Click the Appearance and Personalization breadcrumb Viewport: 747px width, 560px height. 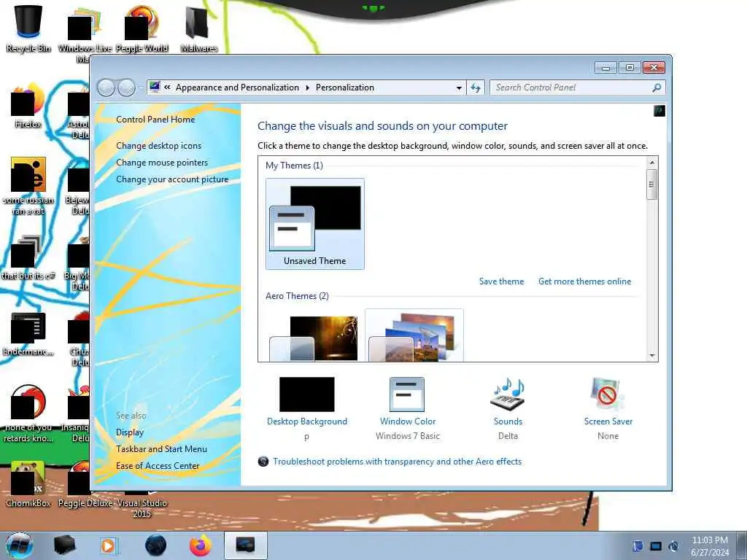(x=237, y=87)
